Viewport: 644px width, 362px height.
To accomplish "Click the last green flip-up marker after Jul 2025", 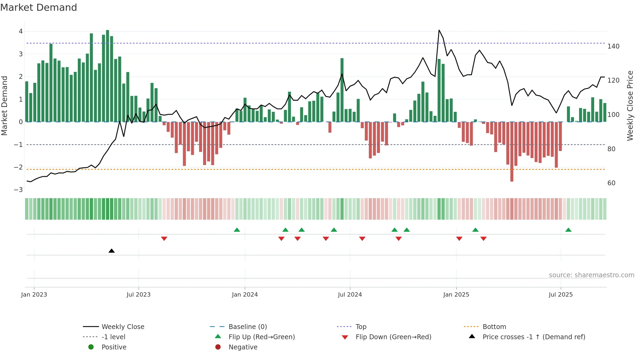I will pyautogui.click(x=568, y=230).
